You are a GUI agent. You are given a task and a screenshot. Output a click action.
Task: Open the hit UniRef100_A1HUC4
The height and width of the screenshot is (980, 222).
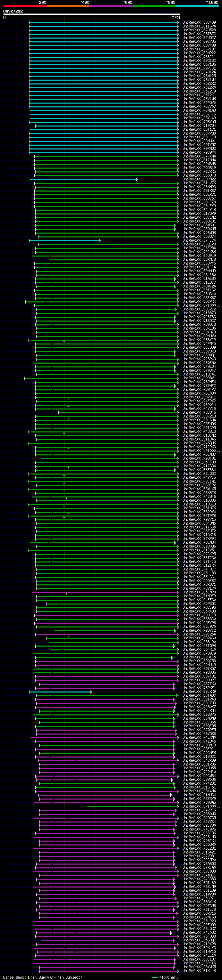pos(199,795)
